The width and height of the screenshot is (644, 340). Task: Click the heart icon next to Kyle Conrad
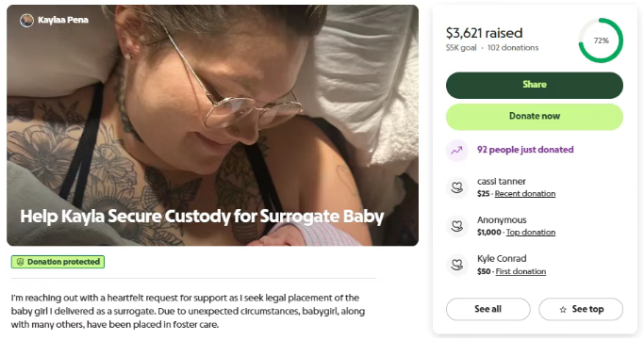click(456, 265)
